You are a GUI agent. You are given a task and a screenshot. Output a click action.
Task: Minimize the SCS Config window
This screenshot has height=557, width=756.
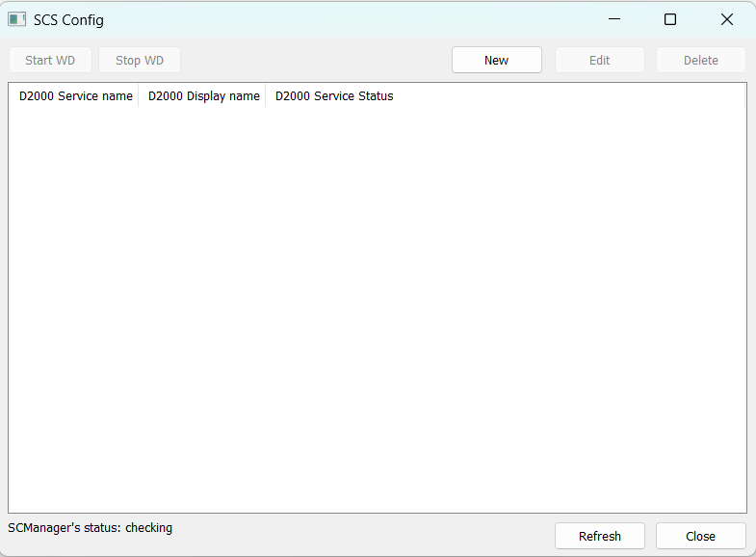point(613,19)
